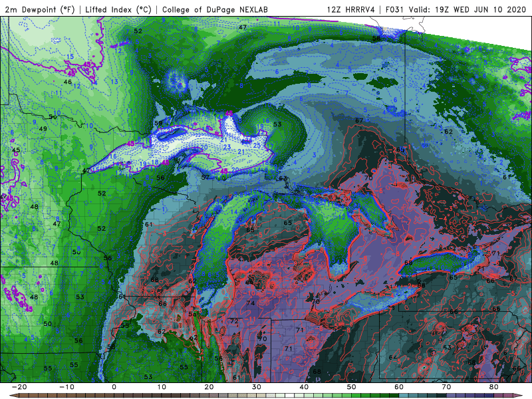
Task: Click the '49' dewpoint value on the map
Action: (43, 129)
